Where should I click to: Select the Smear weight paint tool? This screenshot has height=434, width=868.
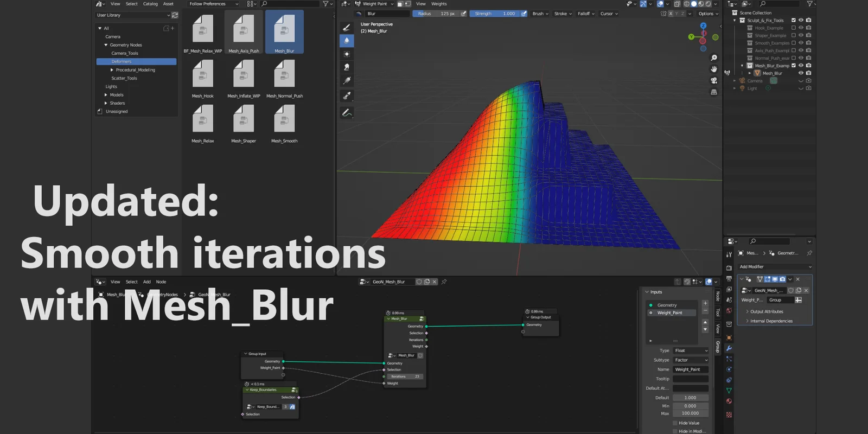coord(347,67)
